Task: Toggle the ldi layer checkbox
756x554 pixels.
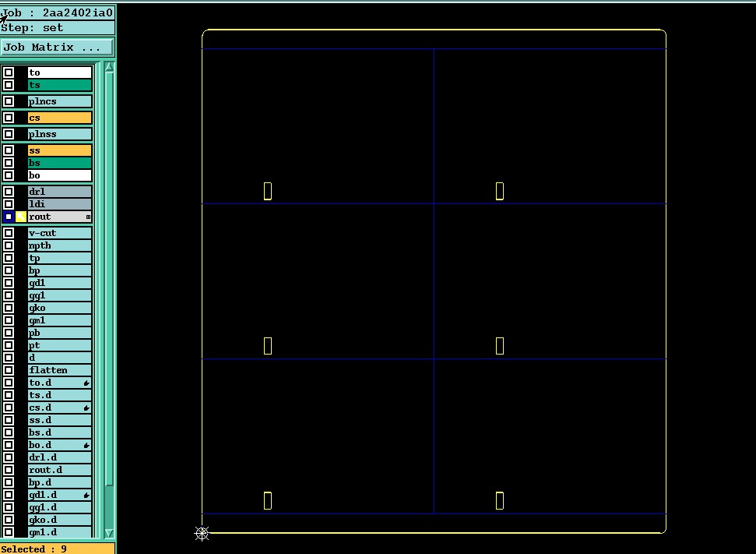Action: [9, 204]
